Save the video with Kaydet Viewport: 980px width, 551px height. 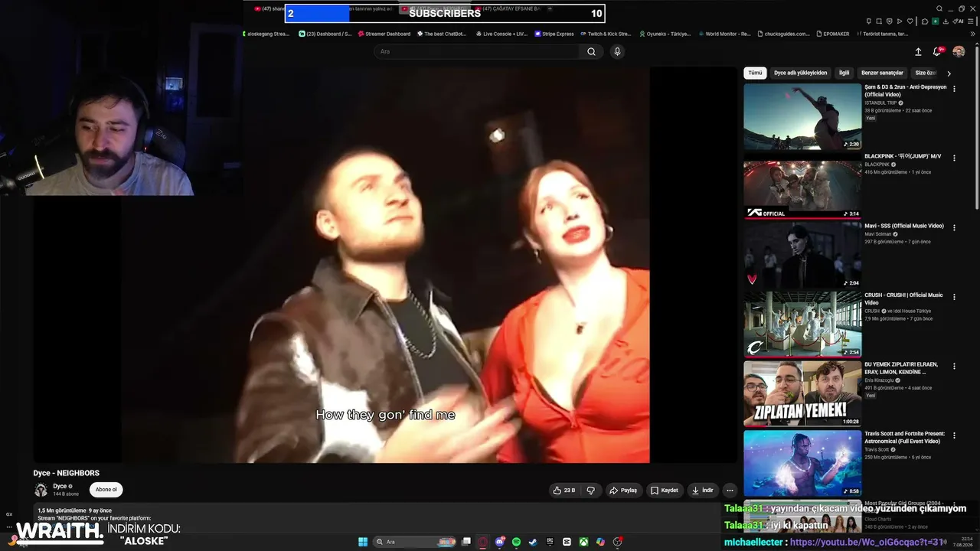coord(665,491)
